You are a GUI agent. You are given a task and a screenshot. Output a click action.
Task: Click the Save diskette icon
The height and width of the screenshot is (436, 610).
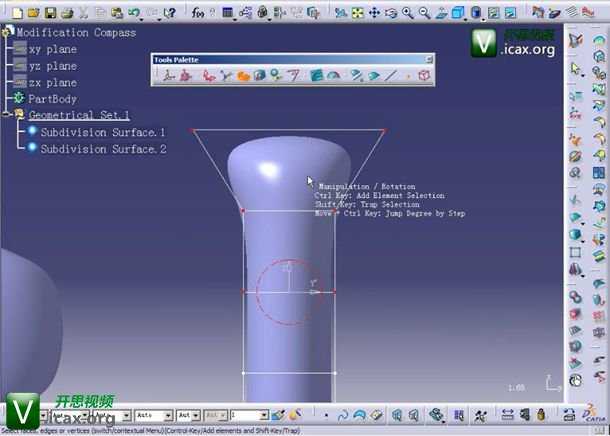tap(50, 13)
